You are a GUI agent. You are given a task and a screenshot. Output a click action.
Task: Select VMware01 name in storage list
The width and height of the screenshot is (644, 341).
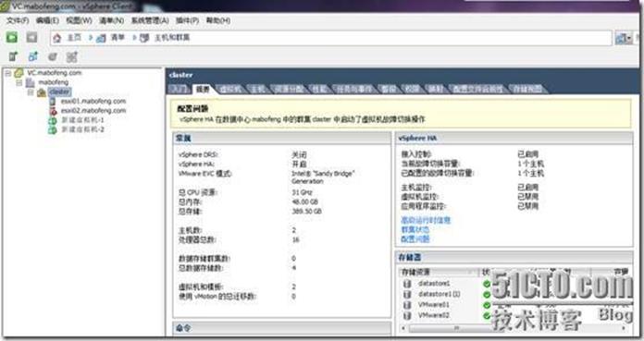coord(434,305)
